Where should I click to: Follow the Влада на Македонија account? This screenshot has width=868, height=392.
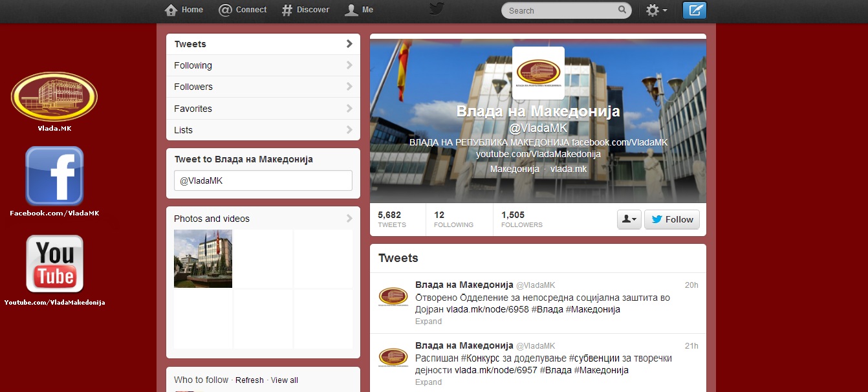coord(672,219)
